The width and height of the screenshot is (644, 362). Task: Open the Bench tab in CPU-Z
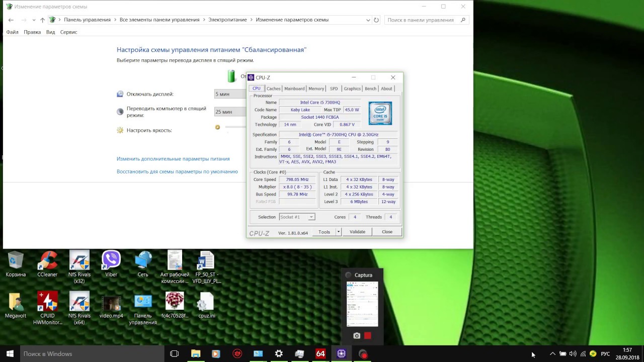coord(370,88)
